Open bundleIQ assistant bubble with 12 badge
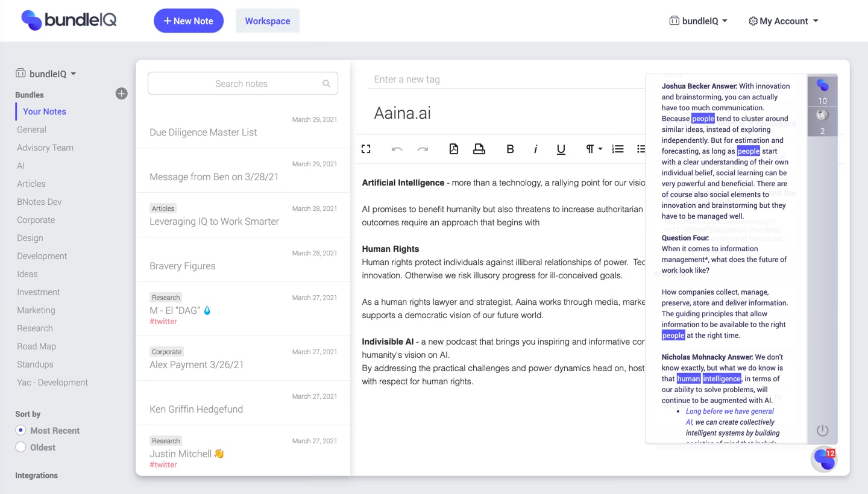This screenshot has height=494, width=868. (x=824, y=460)
